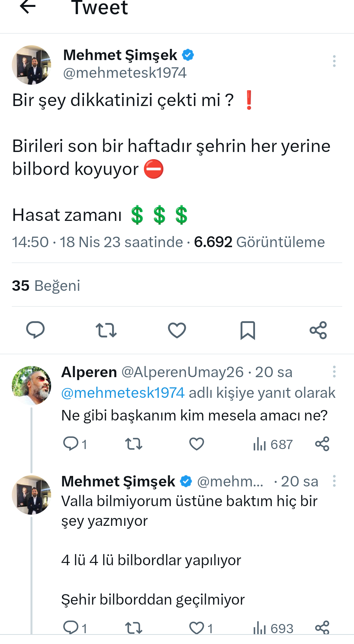This screenshot has height=644, width=354.
Task: Open more options on Alperen's reply
Action: 334,372
